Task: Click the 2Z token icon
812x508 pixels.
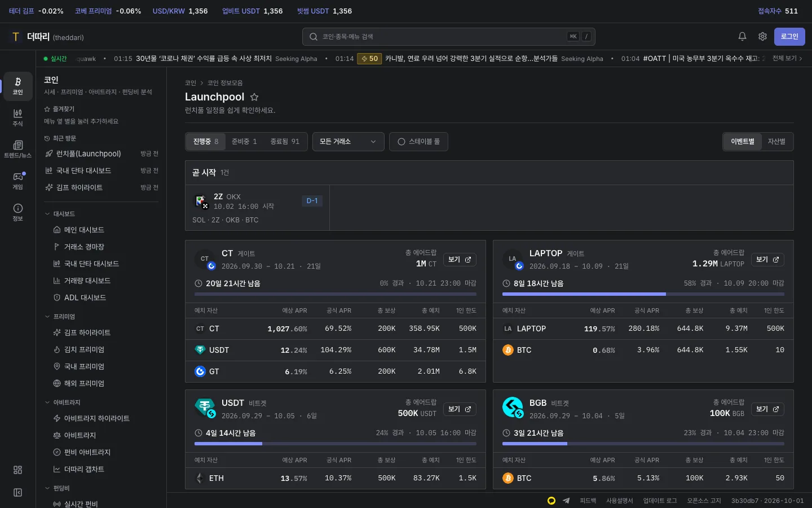Action: click(201, 202)
